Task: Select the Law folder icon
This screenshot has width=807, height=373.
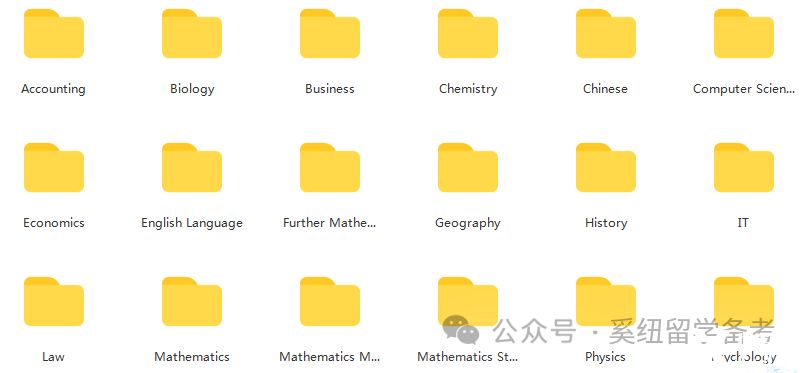Action: [54, 301]
